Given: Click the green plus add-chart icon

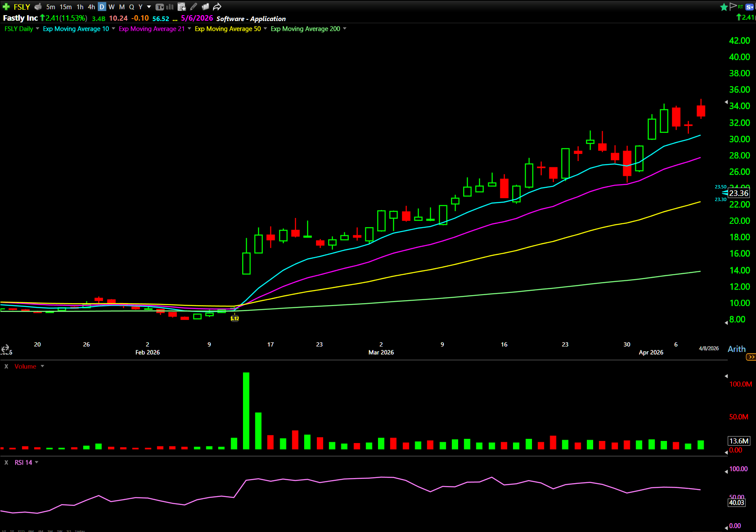Looking at the screenshot, I should (x=6, y=7).
